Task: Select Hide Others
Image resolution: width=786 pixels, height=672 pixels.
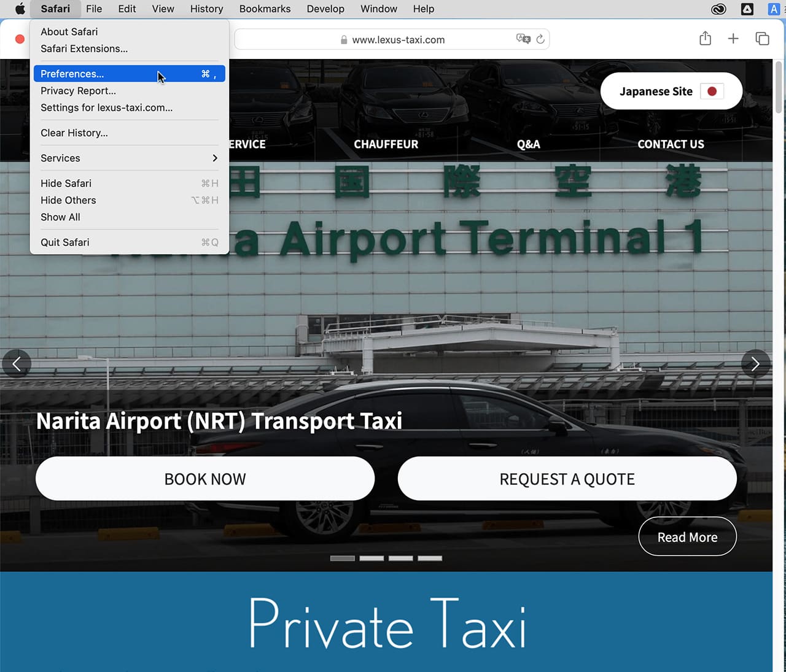Action: tap(130, 200)
